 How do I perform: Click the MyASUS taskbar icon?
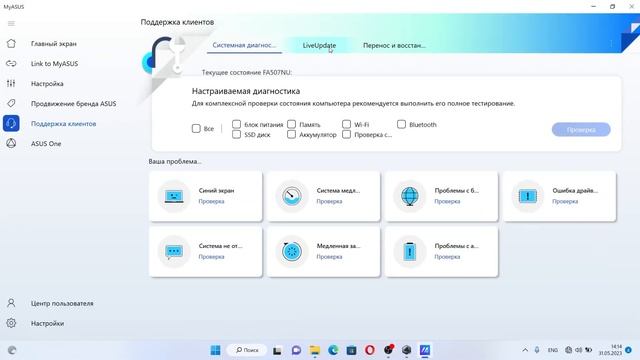coord(425,350)
